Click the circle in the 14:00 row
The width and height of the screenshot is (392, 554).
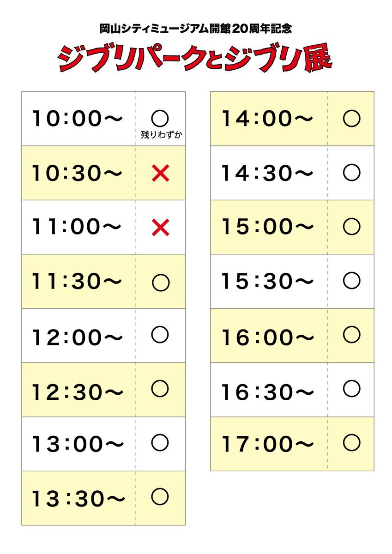[352, 119]
